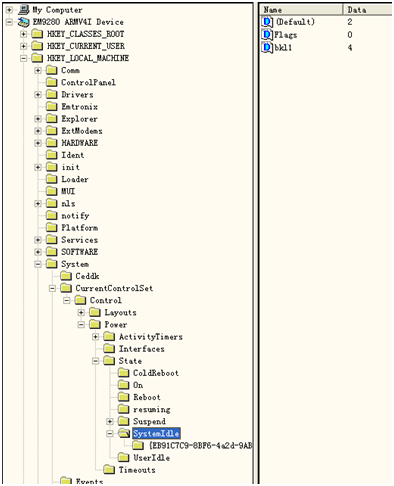Click the Name column header
The image size is (394, 486).
(x=301, y=10)
